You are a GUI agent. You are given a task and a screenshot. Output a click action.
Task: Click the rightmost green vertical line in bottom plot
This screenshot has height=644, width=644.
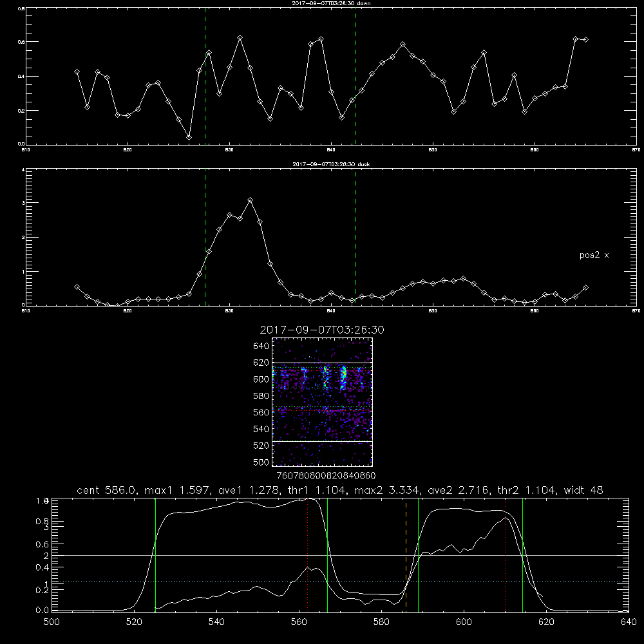(522, 554)
